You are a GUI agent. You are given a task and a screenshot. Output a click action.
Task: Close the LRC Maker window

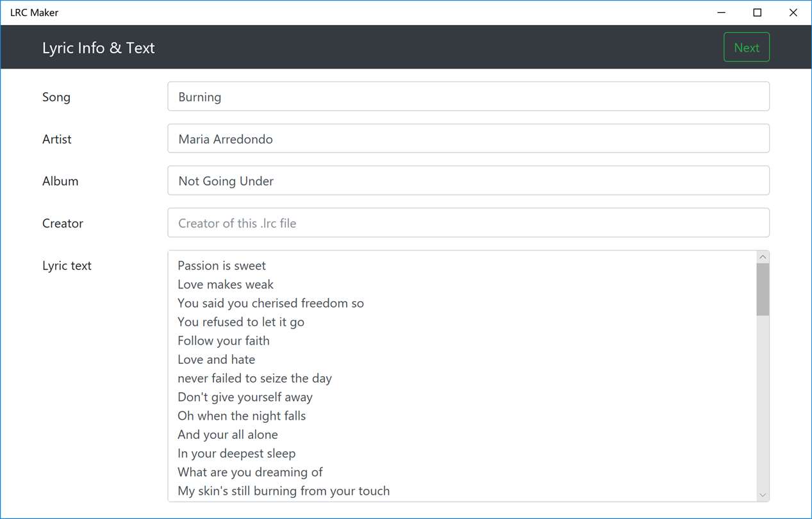point(793,13)
